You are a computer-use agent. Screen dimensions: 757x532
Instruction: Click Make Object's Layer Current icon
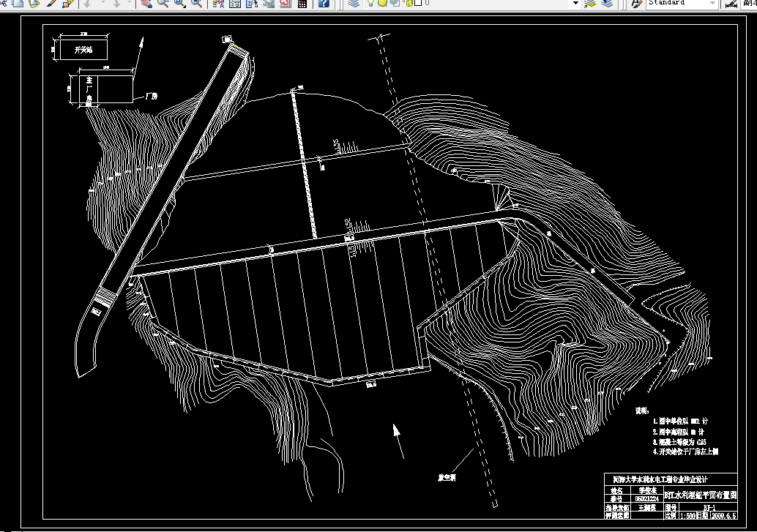[590, 4]
